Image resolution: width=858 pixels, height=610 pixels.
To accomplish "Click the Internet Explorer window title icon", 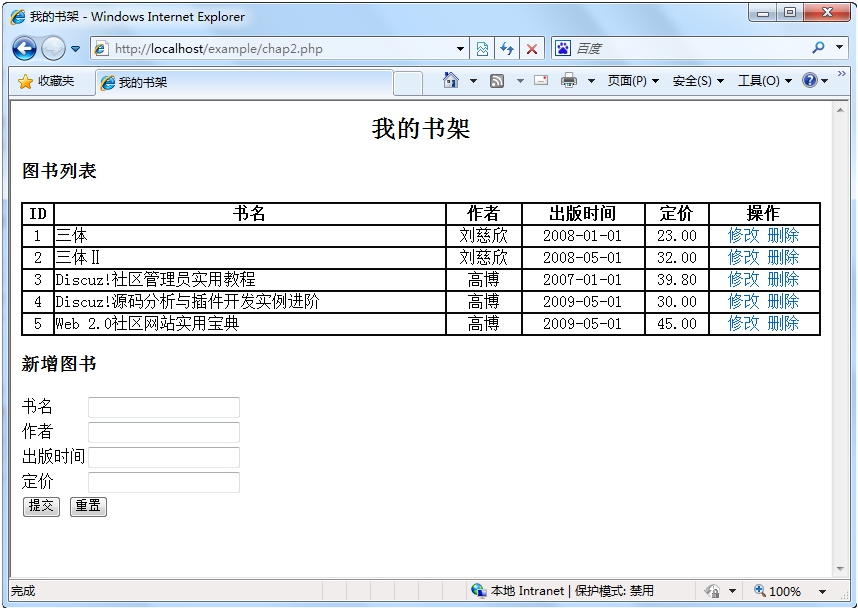I will [18, 16].
